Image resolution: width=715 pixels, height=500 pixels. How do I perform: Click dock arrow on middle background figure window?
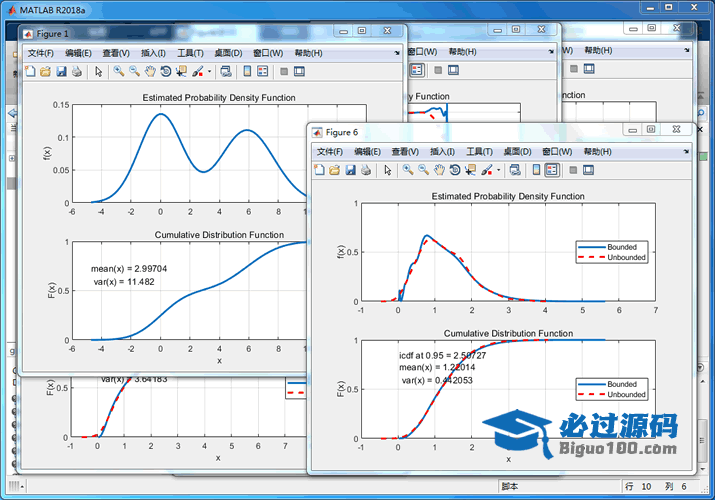[x=551, y=52]
